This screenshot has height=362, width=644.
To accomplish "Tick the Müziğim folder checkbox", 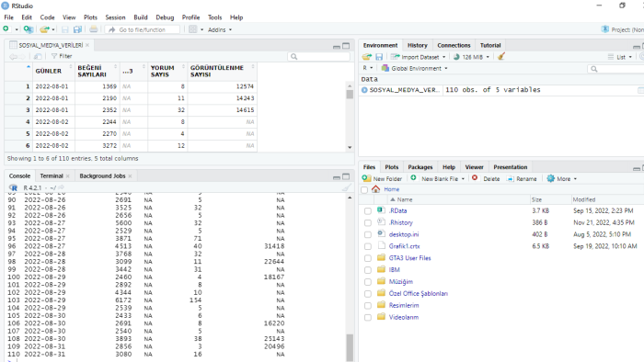I will click(368, 282).
